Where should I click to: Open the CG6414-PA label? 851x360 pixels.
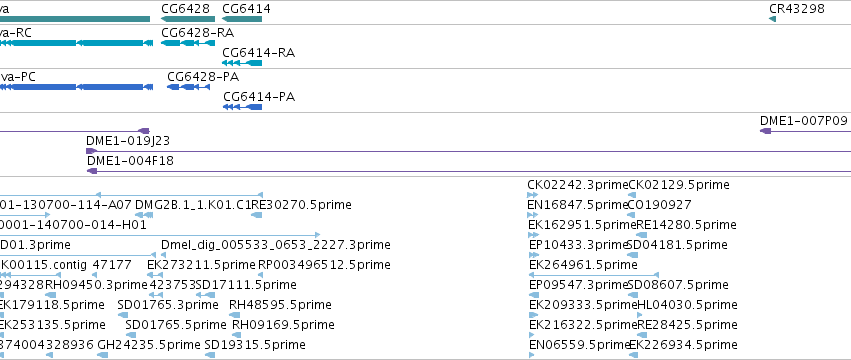point(259,97)
